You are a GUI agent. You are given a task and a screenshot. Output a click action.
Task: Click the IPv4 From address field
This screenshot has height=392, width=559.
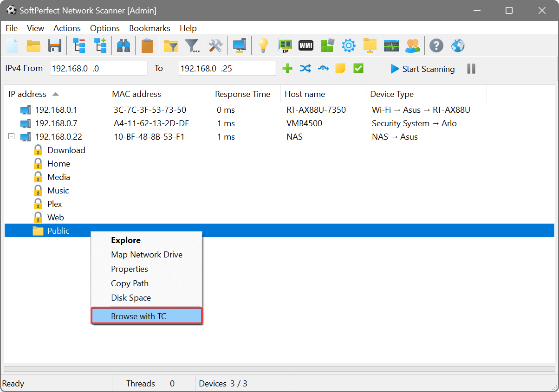pyautogui.click(x=98, y=69)
